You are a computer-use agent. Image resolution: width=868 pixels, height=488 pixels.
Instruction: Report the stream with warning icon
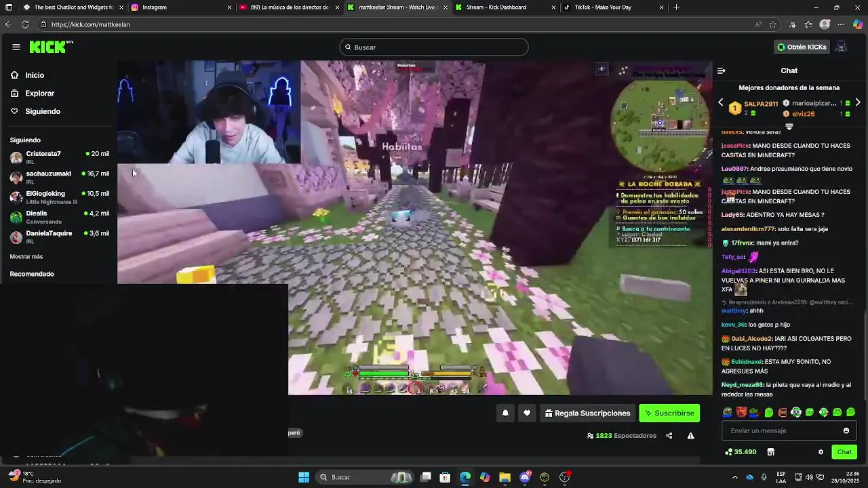[691, 436]
